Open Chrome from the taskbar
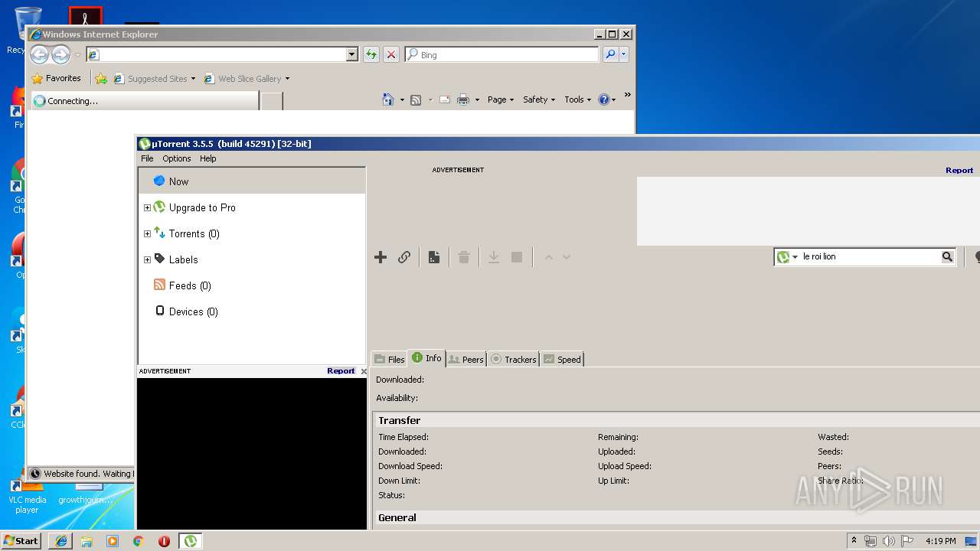Screen dimensions: 980x551 point(138,541)
